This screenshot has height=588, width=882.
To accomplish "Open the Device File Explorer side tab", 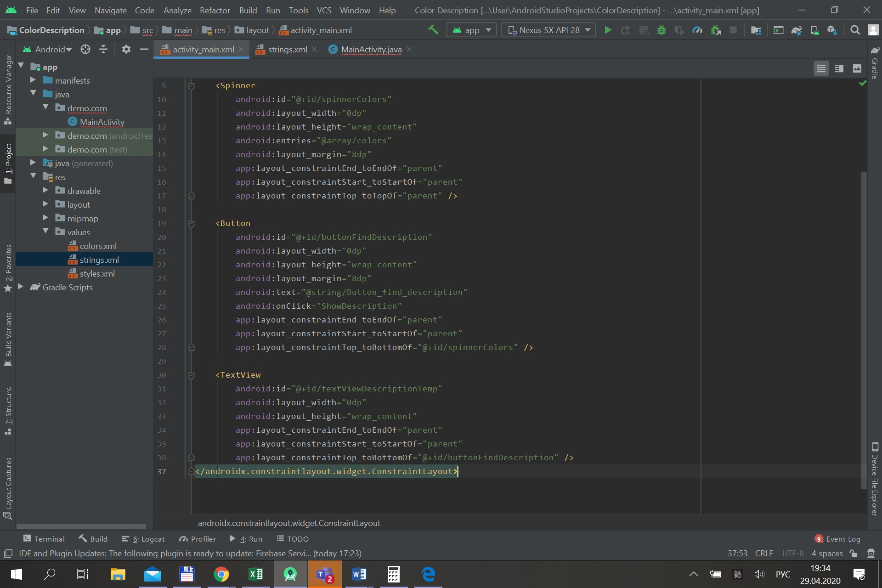I will click(x=875, y=479).
